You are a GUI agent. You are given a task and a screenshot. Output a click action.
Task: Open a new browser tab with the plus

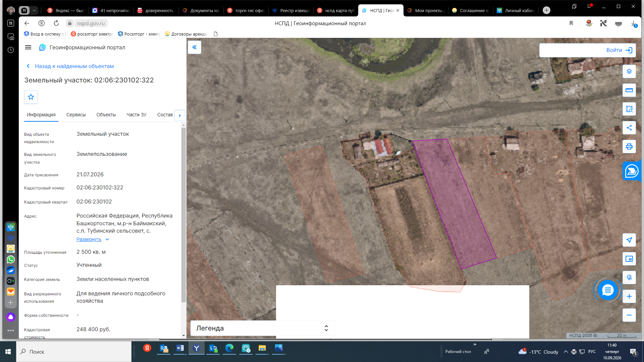(546, 10)
